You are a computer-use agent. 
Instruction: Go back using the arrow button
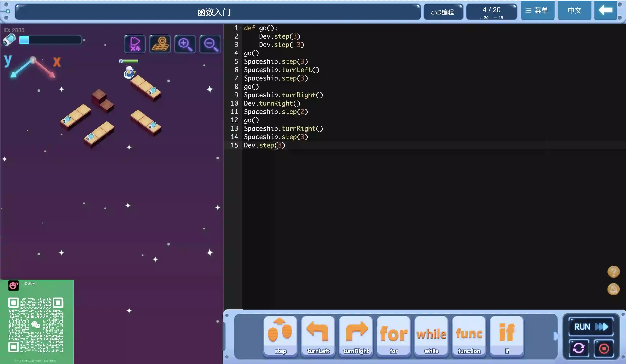click(605, 10)
